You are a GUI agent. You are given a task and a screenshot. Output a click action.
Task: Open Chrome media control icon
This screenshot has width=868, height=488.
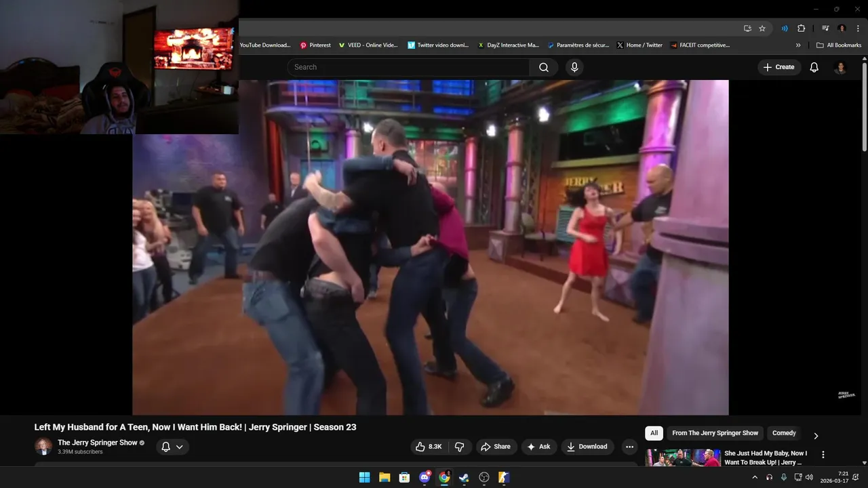825,28
